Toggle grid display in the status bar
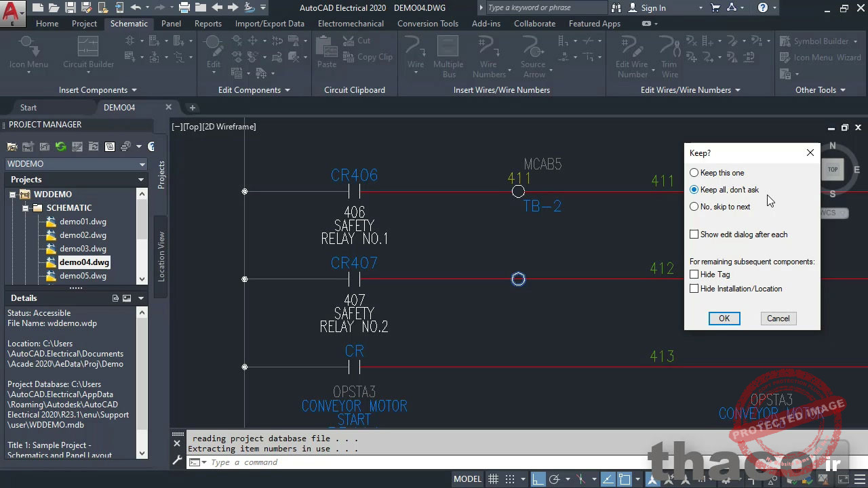Viewport: 868px width, 488px height. click(x=493, y=479)
